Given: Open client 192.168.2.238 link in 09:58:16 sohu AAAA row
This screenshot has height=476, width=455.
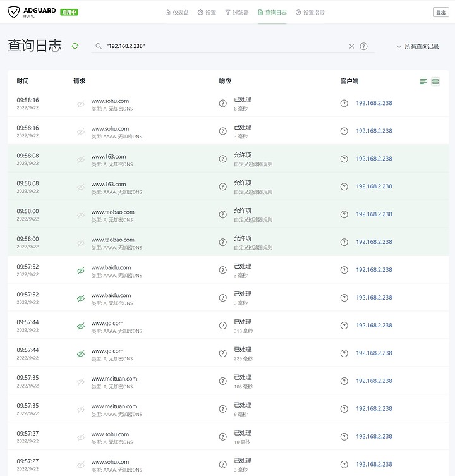Looking at the screenshot, I should (x=374, y=131).
